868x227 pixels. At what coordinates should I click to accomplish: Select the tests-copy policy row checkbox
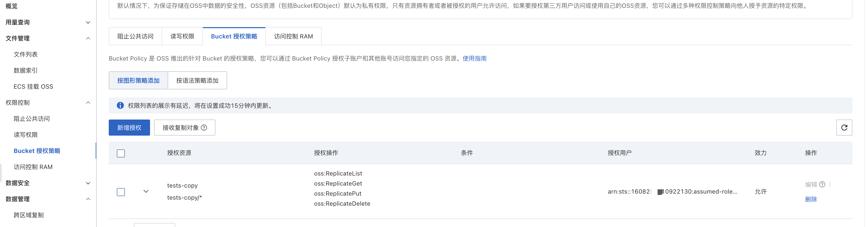pyautogui.click(x=121, y=192)
